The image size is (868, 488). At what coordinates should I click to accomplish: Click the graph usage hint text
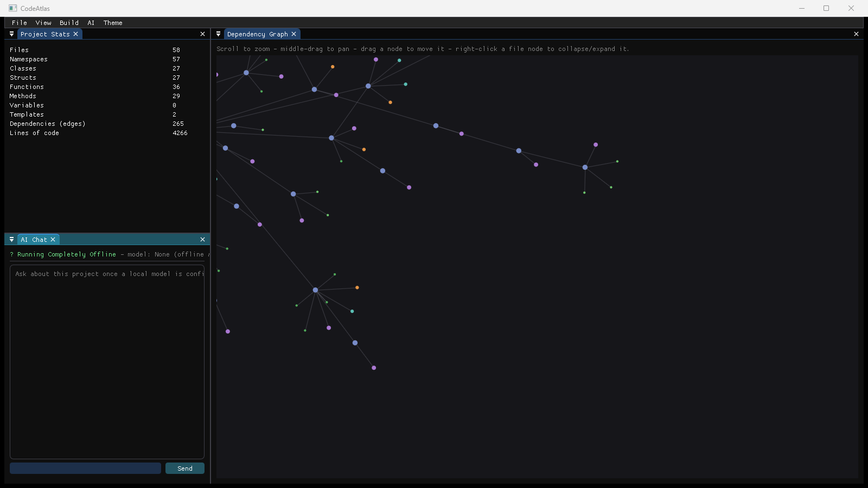coord(423,49)
